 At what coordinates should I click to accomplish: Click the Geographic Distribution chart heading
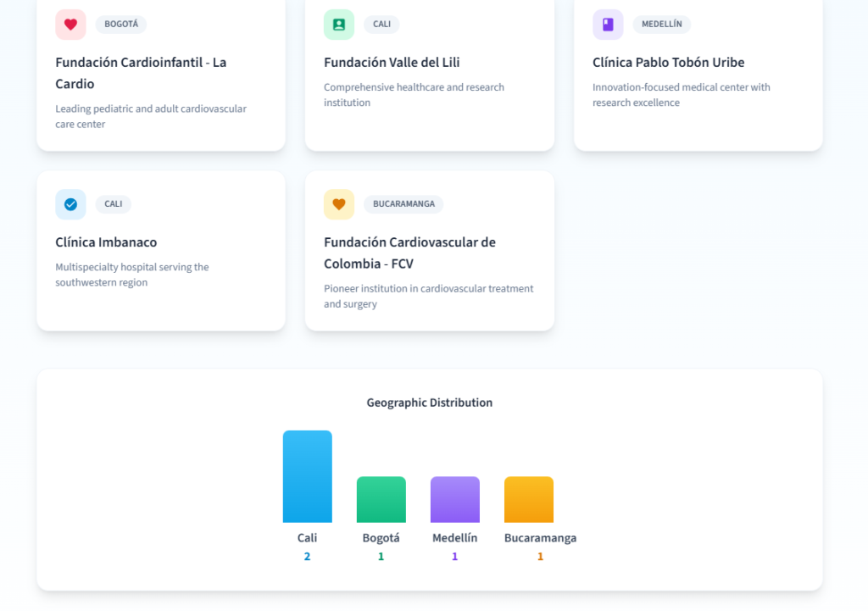pos(429,403)
